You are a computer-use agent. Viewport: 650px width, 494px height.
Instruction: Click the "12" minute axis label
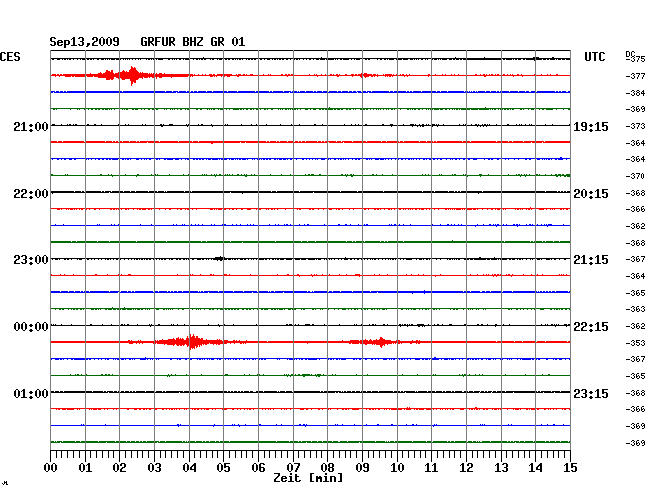coord(466,468)
